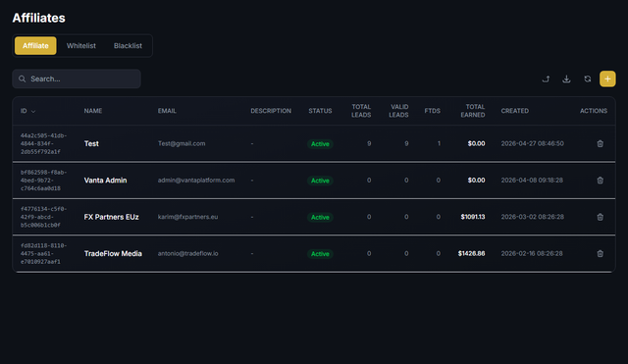This screenshot has height=364, width=628.
Task: Click the TOTAL LEADS column header
Action: 361,111
